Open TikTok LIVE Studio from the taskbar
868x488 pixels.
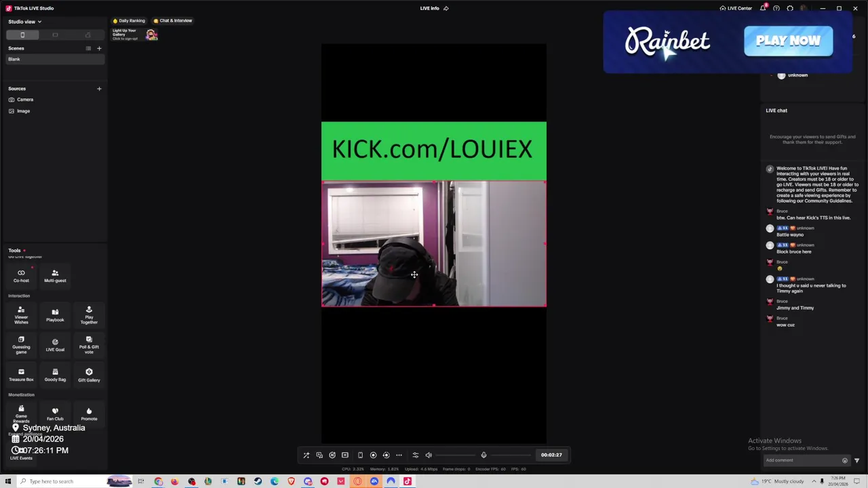pos(408,481)
